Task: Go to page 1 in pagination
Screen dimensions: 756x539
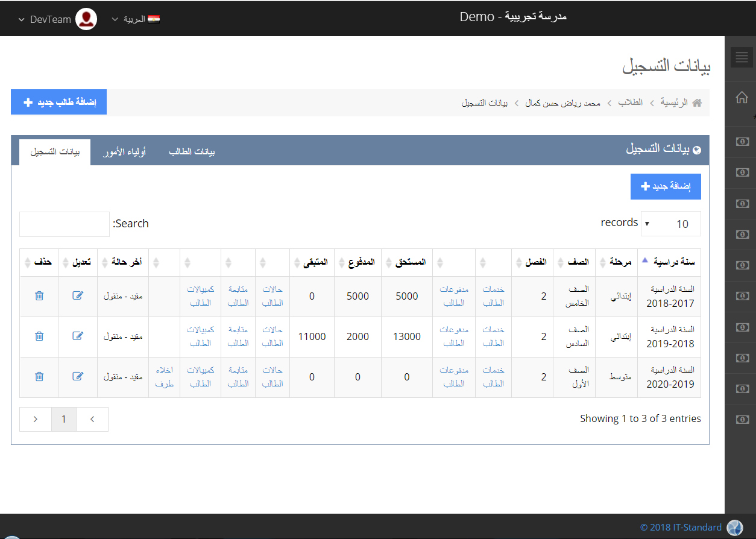Action: click(x=64, y=419)
